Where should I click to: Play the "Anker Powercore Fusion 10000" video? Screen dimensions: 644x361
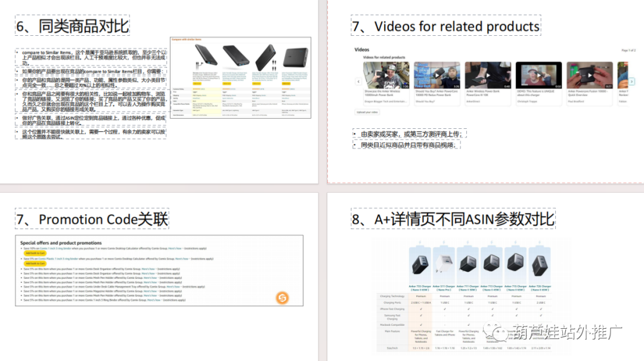pos(590,75)
